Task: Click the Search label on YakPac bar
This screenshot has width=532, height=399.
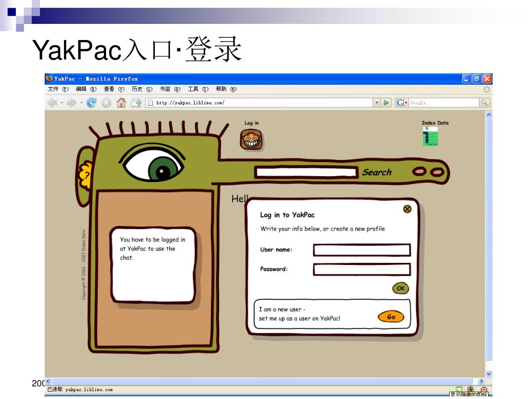Action: tap(377, 172)
